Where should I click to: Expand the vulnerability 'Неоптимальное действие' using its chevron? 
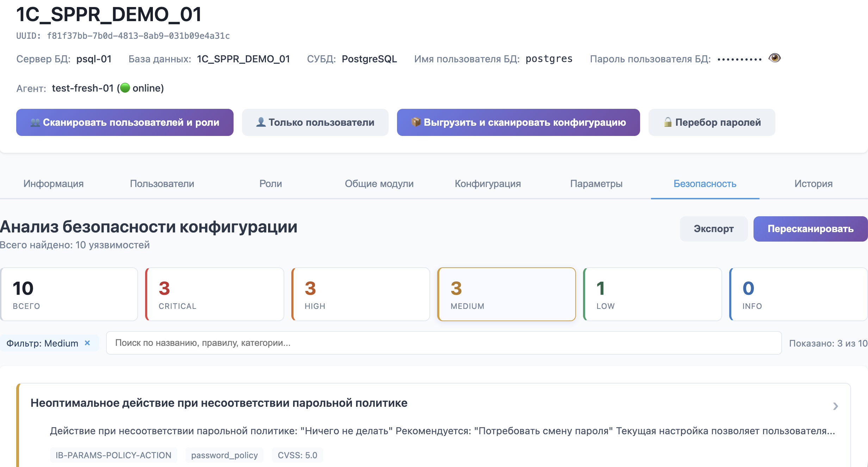[x=835, y=406]
